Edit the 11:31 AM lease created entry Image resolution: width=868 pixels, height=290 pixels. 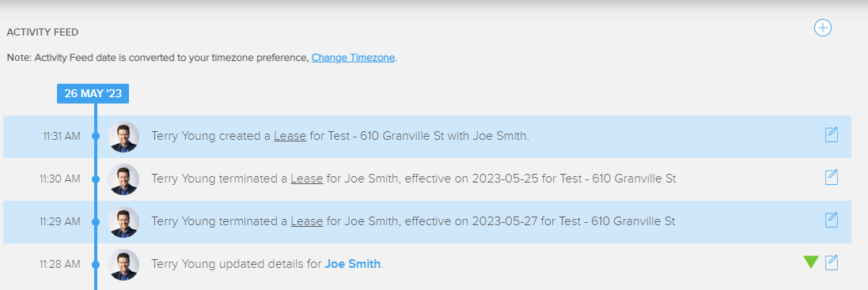(832, 135)
